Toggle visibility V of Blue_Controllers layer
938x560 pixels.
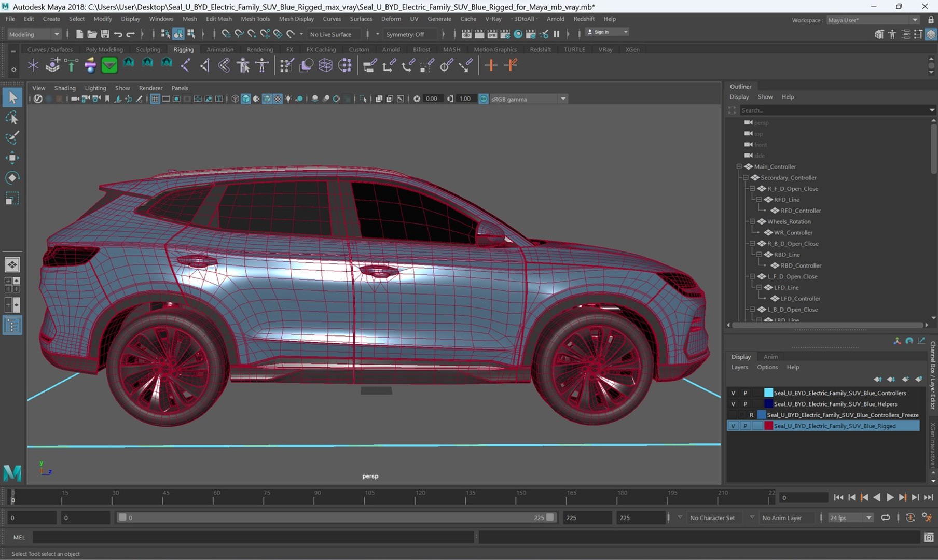733,393
